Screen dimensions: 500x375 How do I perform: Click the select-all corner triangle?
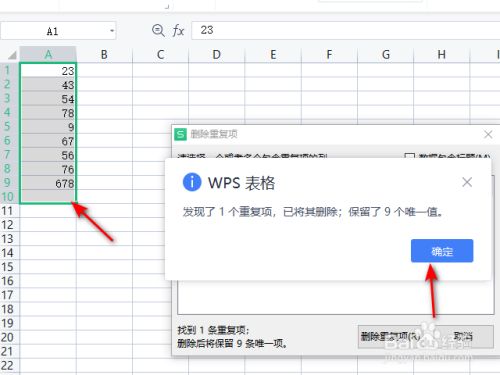coord(11,55)
